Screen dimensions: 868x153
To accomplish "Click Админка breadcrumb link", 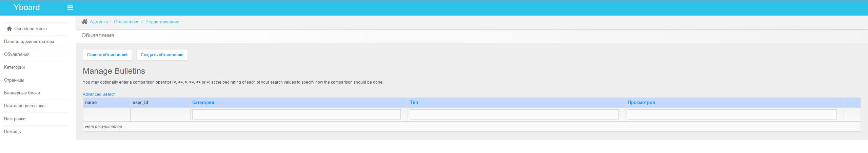I will pos(99,22).
